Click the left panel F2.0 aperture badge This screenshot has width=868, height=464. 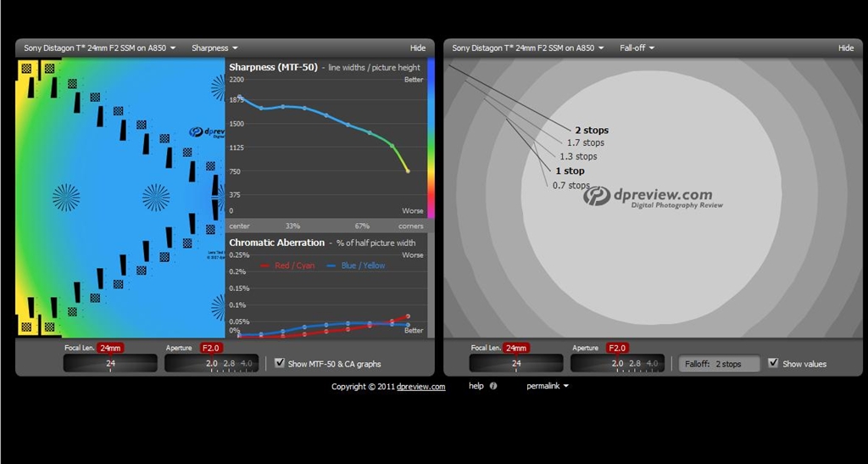[x=211, y=349]
